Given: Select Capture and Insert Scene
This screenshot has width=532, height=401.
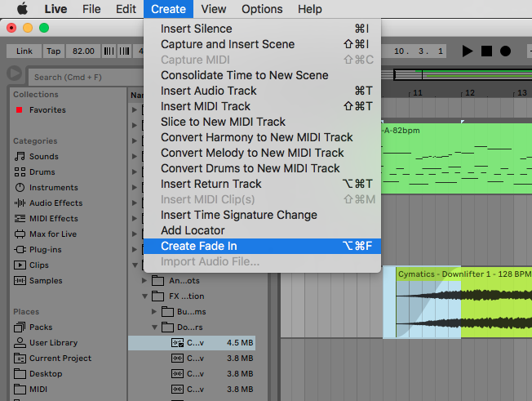Looking at the screenshot, I should click(x=262, y=44).
